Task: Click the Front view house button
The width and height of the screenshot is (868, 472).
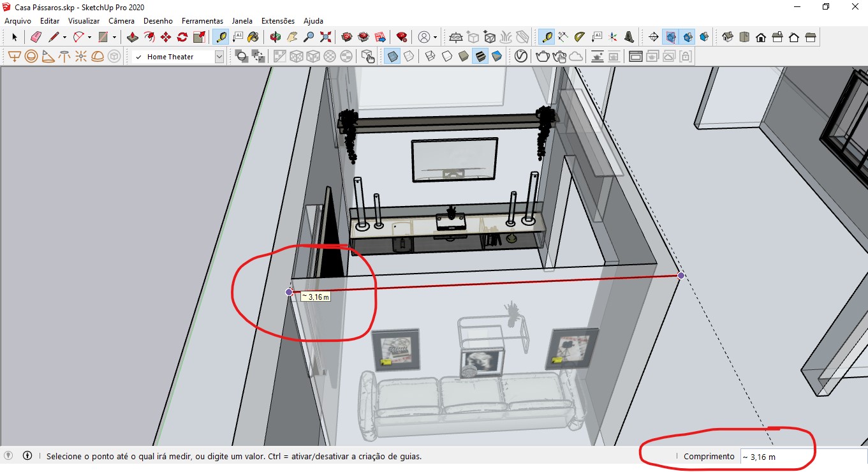Action: tap(761, 37)
